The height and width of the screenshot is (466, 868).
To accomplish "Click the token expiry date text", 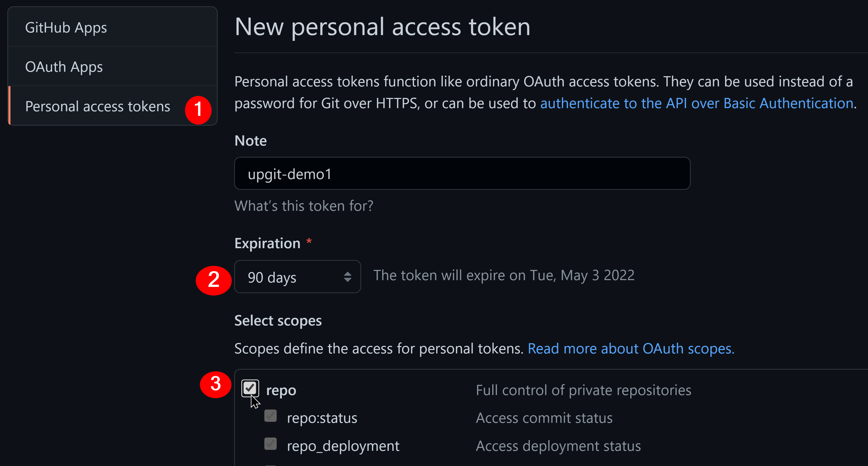I will coord(504,275).
